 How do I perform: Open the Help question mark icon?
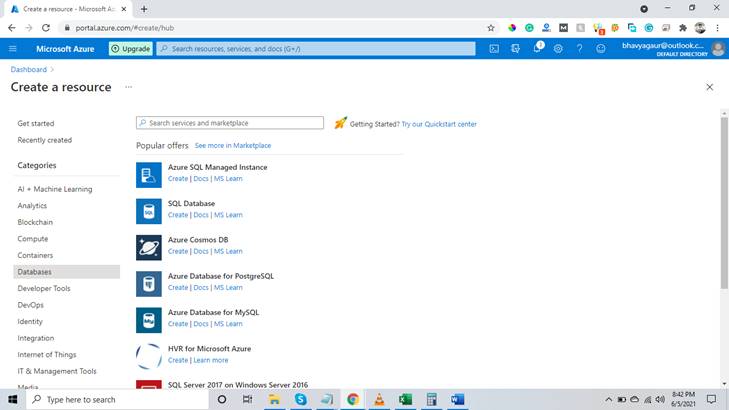coord(579,48)
